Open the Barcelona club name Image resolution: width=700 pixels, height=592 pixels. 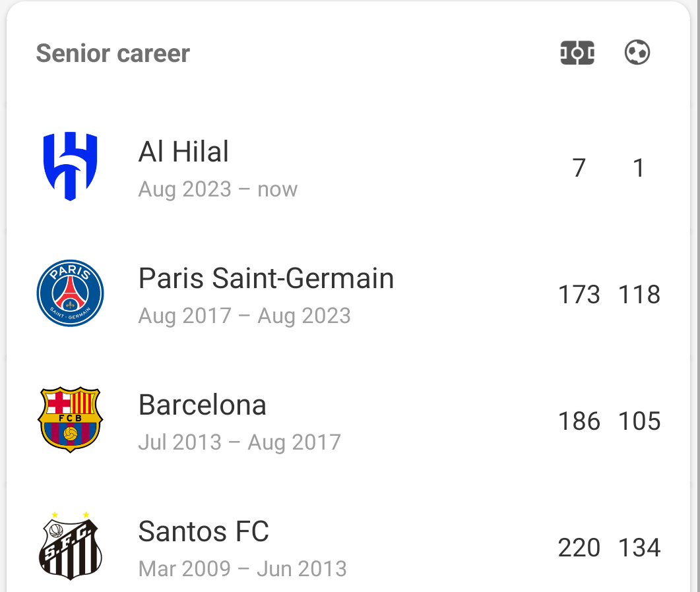pyautogui.click(x=203, y=405)
